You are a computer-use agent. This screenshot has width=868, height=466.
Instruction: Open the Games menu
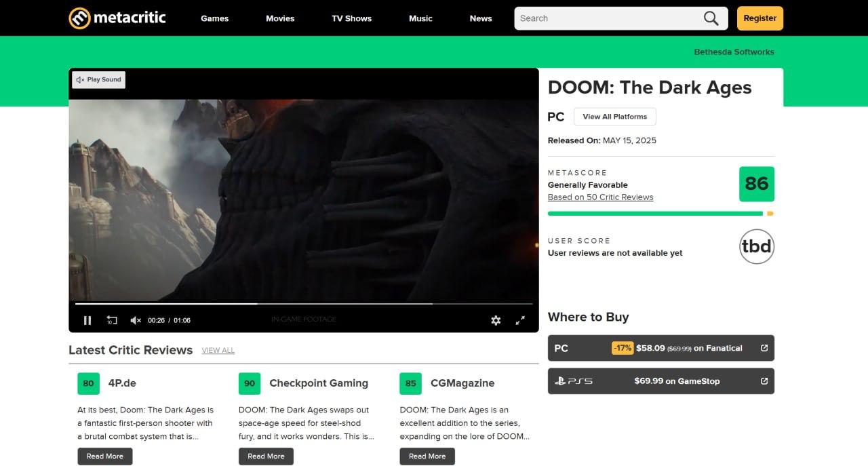coord(214,18)
